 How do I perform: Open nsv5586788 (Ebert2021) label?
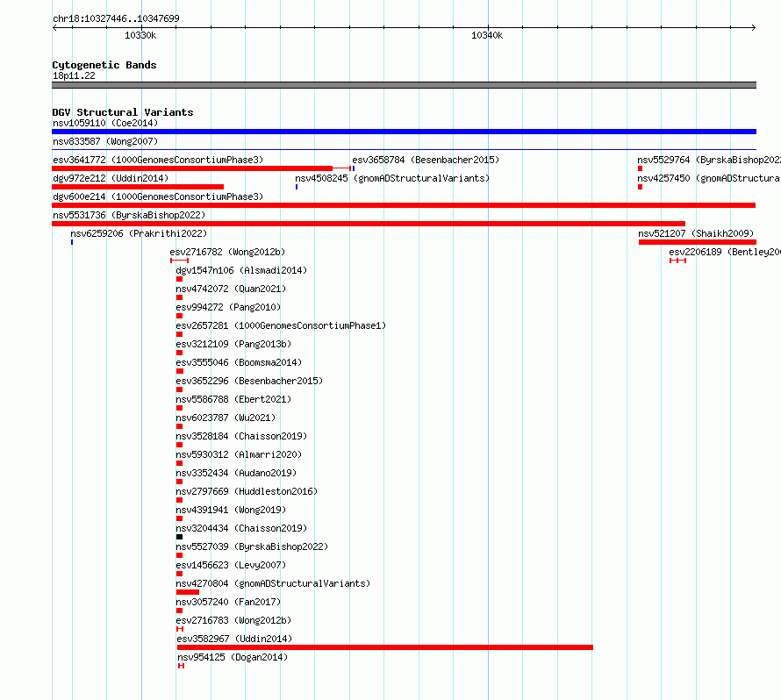click(233, 399)
